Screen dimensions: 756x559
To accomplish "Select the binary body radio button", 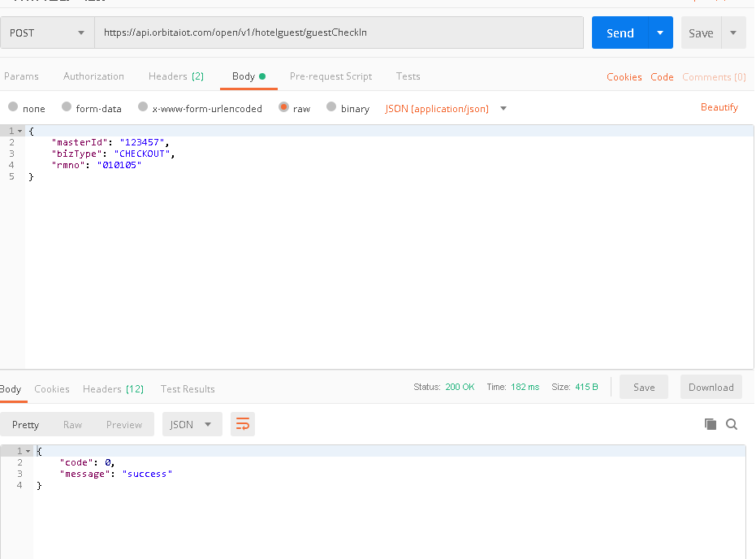I will click(331, 107).
